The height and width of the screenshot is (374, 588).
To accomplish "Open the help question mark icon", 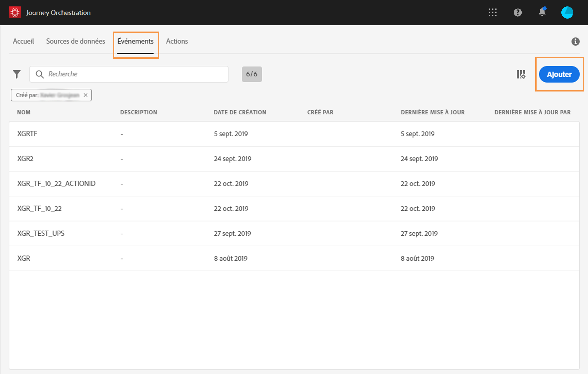I will click(517, 12).
